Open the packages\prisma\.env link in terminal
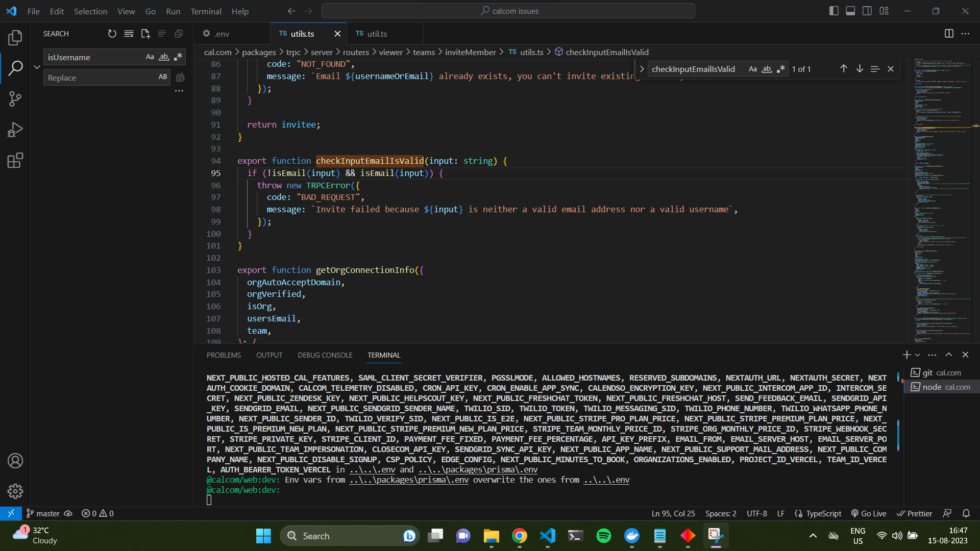Screen dimensions: 980x551 coord(408,480)
